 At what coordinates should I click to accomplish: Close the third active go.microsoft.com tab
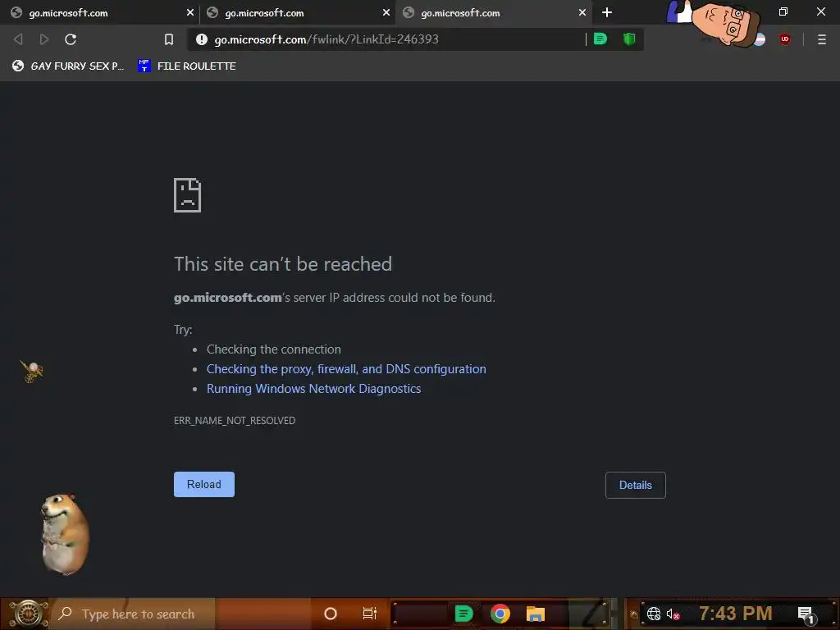click(582, 12)
